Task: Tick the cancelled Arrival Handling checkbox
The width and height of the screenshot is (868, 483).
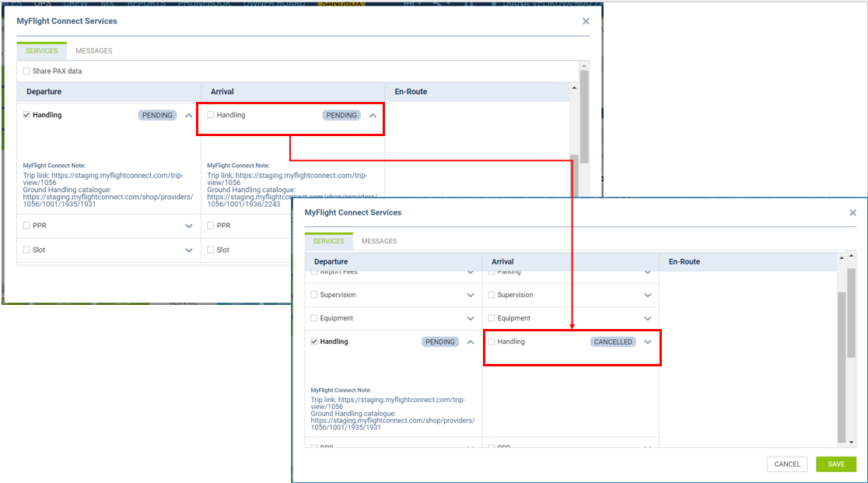Action: click(x=491, y=341)
